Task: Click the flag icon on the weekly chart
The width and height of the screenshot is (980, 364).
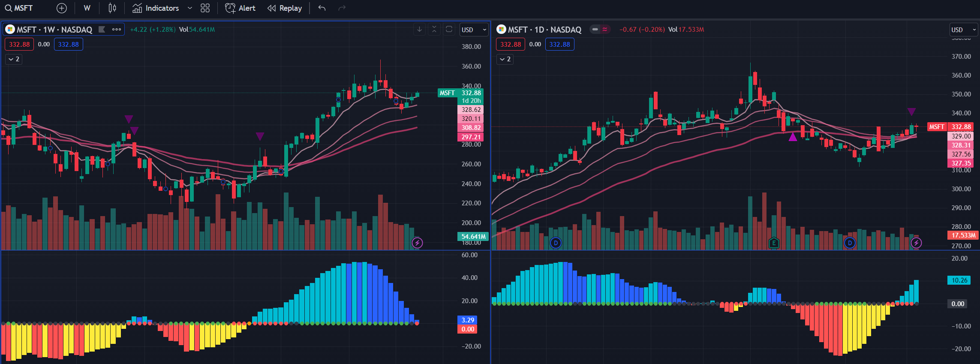Action: (x=102, y=30)
